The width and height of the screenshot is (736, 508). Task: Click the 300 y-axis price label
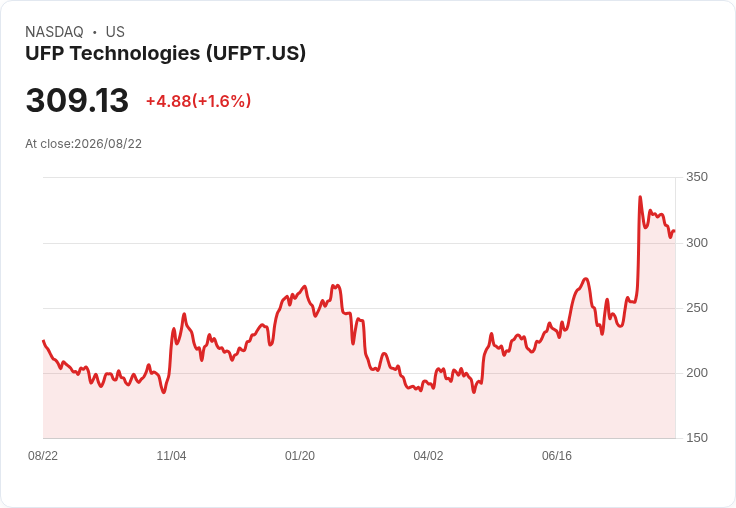point(697,243)
